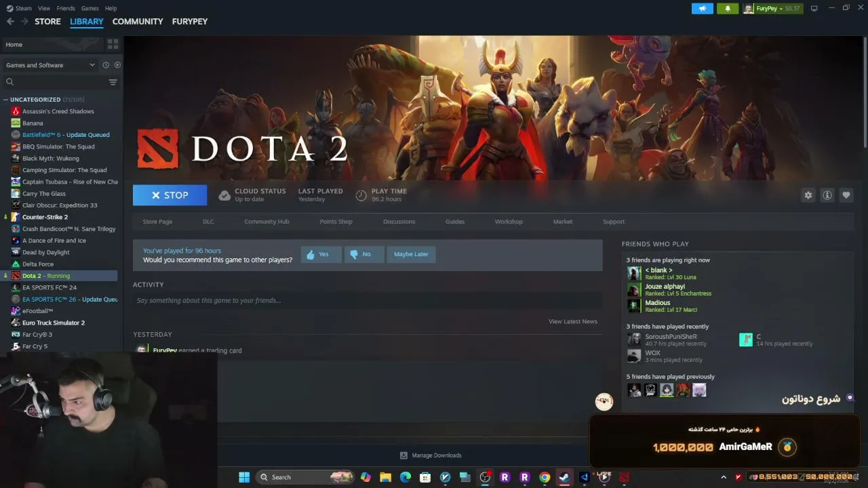Screen dimensions: 868x488
Task: Toggle show only ready-to-play games
Action: pyautogui.click(x=117, y=65)
